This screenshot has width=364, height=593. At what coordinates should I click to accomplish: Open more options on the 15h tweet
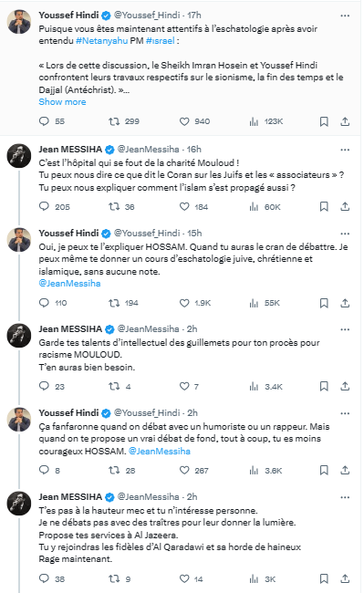pos(345,234)
